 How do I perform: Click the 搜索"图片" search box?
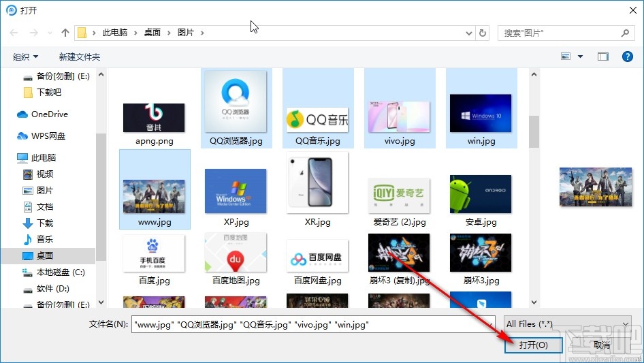pyautogui.click(x=566, y=33)
